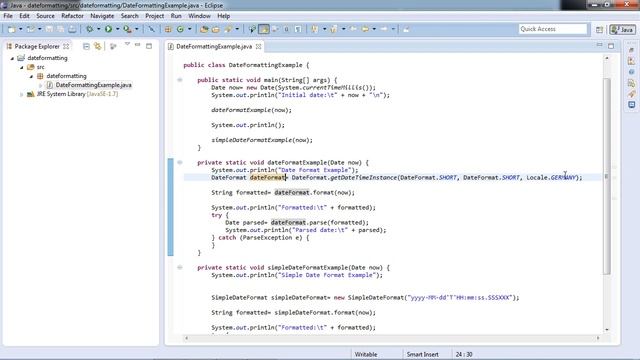
Task: Open the New Java Class dropdown arrow
Action: point(189,29)
